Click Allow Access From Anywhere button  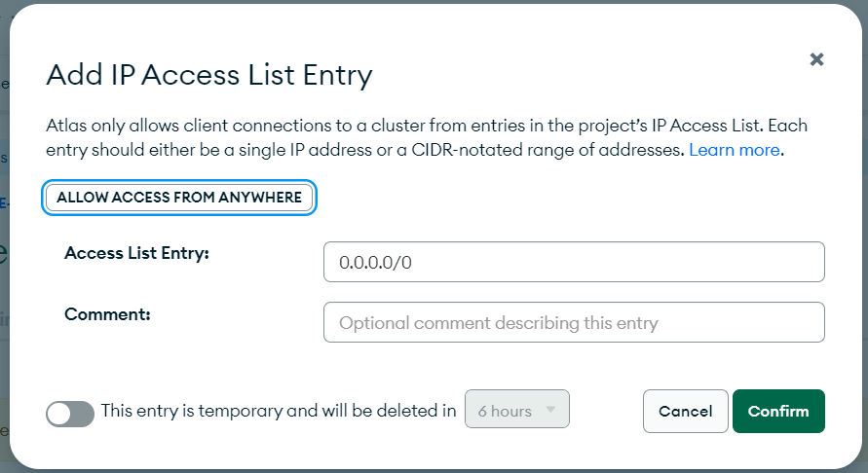[179, 198]
